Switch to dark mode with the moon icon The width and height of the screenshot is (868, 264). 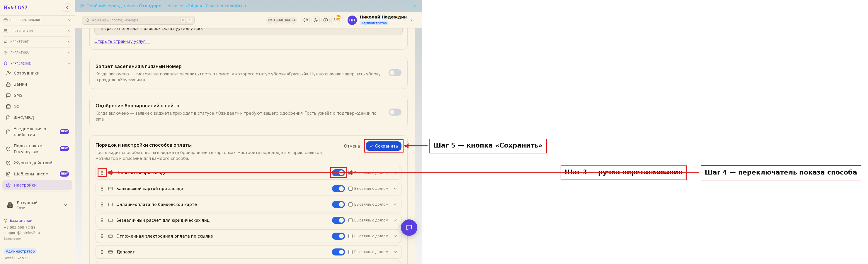[315, 20]
